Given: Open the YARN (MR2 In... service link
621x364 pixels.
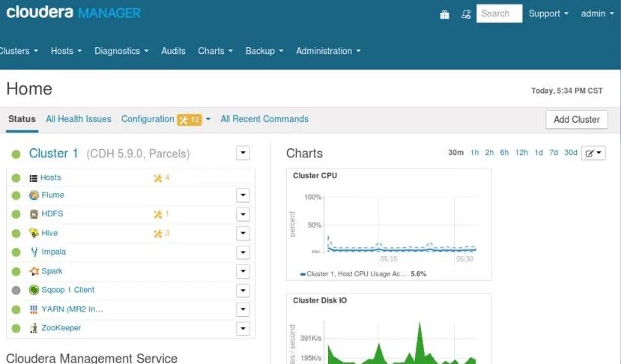Looking at the screenshot, I should 72,309.
